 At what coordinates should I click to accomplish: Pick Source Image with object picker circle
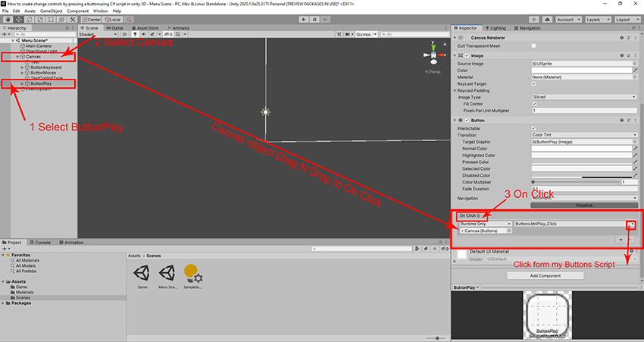(635, 64)
